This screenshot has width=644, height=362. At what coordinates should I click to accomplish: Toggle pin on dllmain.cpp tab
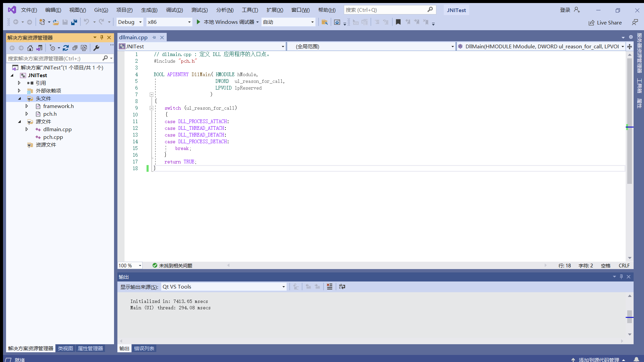(154, 38)
